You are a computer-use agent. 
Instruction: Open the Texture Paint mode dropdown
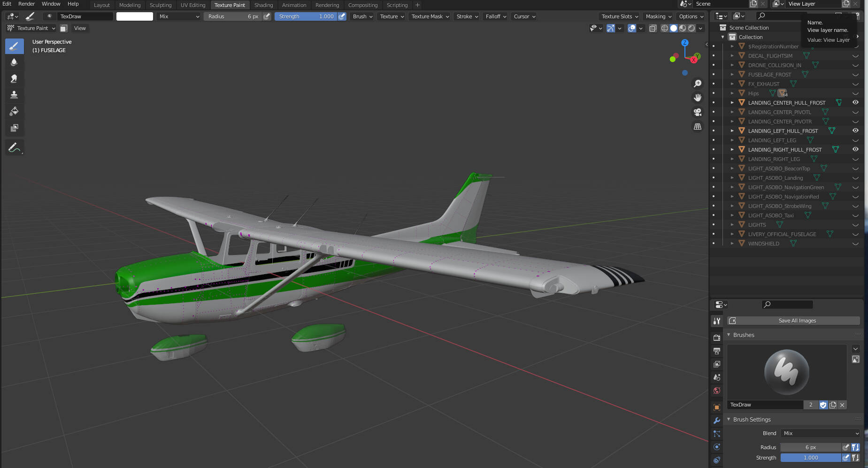click(x=31, y=28)
